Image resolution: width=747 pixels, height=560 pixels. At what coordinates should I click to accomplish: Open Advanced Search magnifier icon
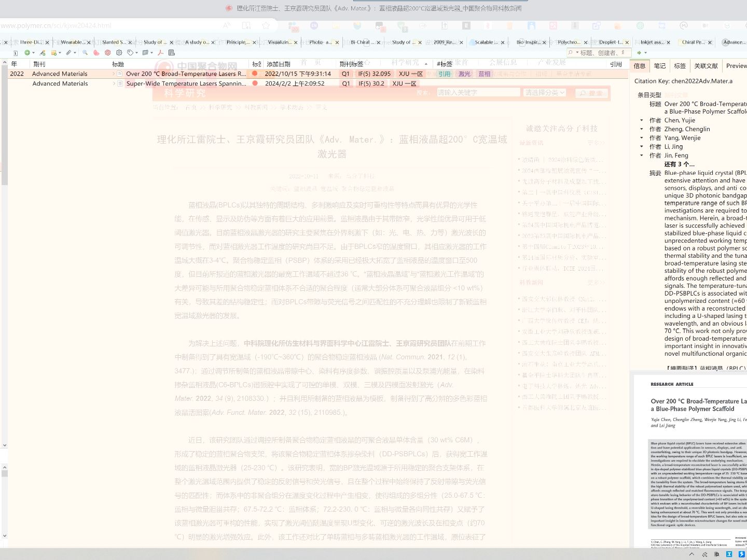(85, 52)
